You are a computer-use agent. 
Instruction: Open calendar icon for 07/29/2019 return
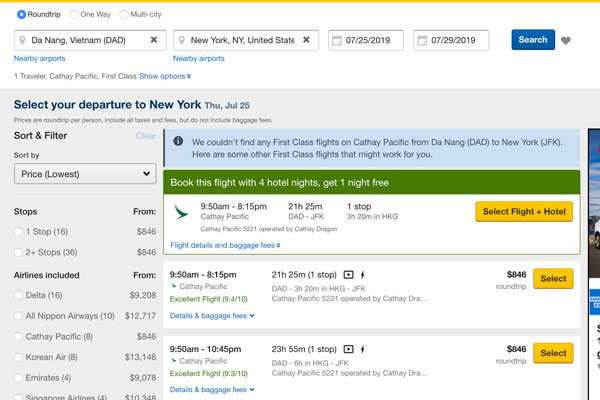422,41
